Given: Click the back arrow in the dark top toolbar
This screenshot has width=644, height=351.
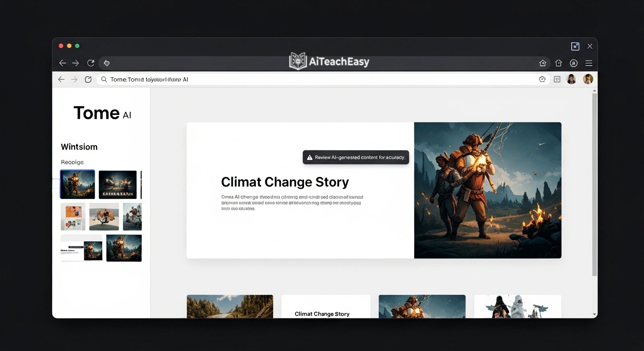Looking at the screenshot, I should [63, 63].
